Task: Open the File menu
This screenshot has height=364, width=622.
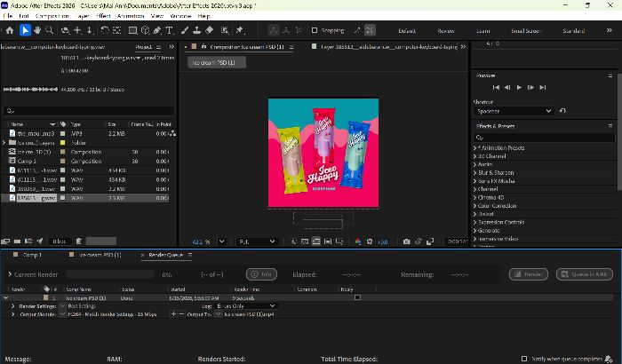Action: [7, 16]
